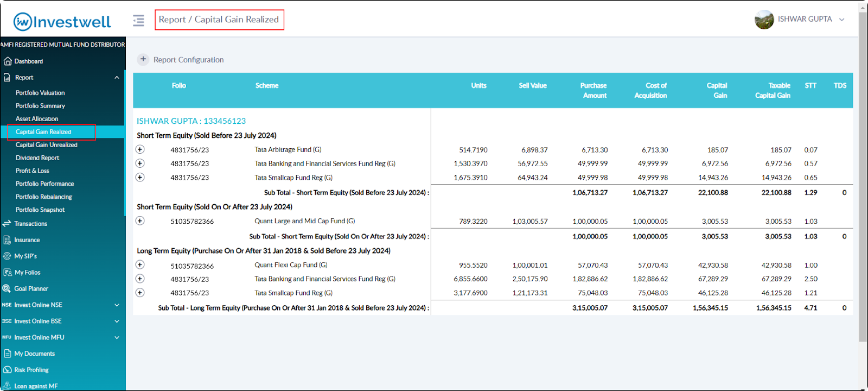This screenshot has height=391, width=868.
Task: Toggle the hamburger sidebar menu icon
Action: pyautogui.click(x=139, y=21)
